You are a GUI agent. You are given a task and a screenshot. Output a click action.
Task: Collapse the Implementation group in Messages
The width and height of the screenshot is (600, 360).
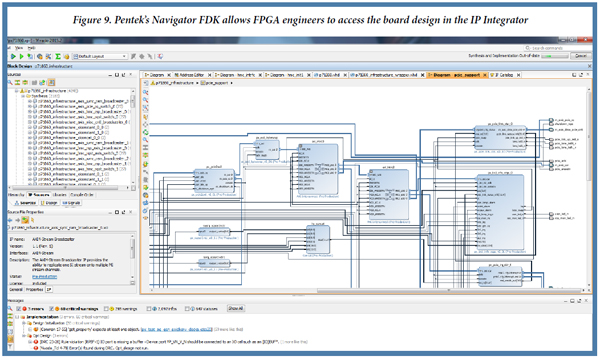pos(17,317)
